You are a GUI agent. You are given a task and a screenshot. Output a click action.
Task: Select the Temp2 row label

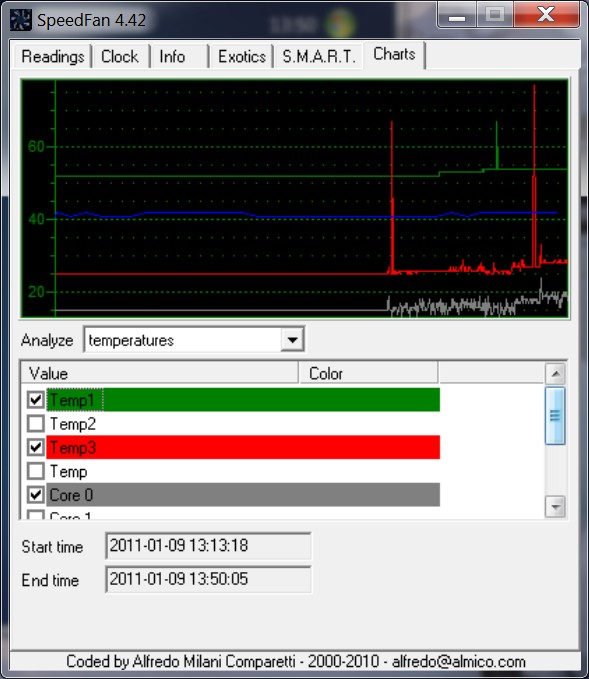point(73,424)
